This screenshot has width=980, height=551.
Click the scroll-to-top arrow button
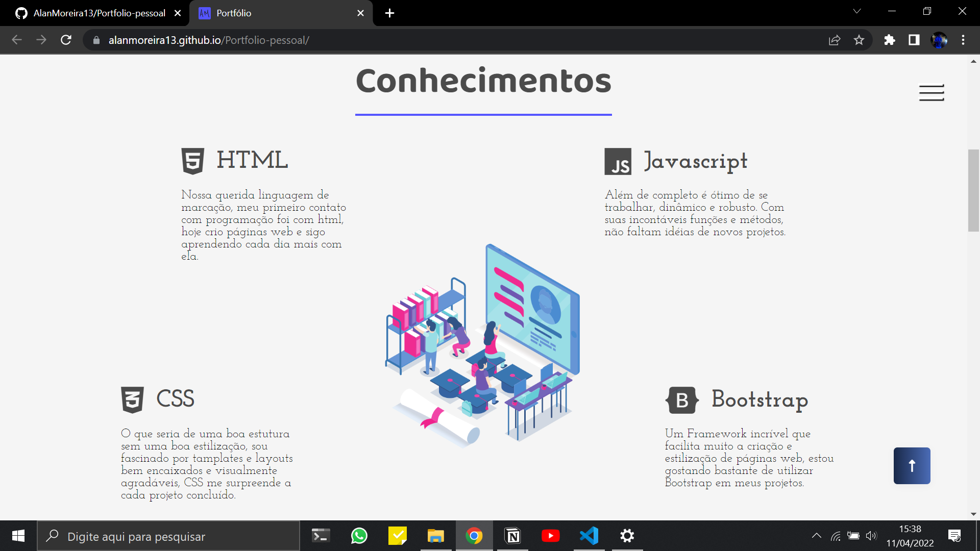912,465
